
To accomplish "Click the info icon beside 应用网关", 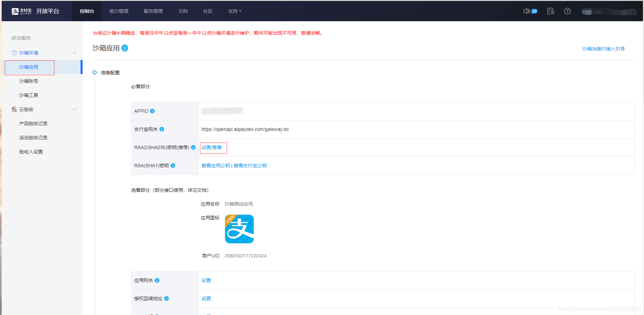I will click(x=158, y=280).
